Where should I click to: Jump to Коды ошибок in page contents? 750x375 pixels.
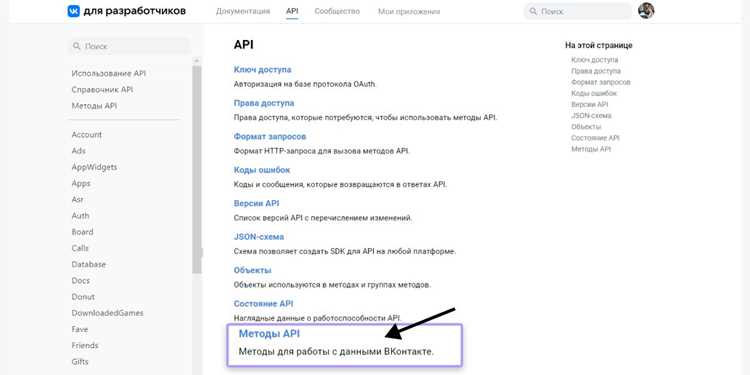594,93
